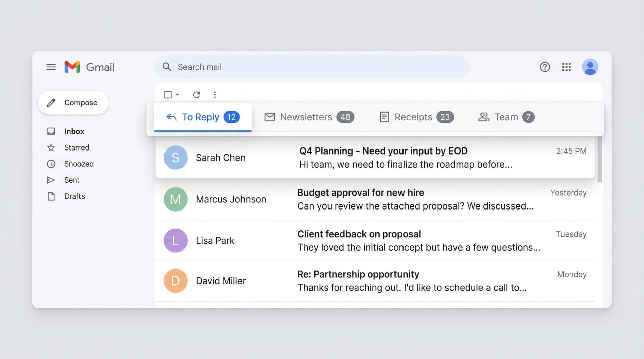This screenshot has height=359, width=644.
Task: Switch to the Newsletters tab
Action: (x=308, y=117)
